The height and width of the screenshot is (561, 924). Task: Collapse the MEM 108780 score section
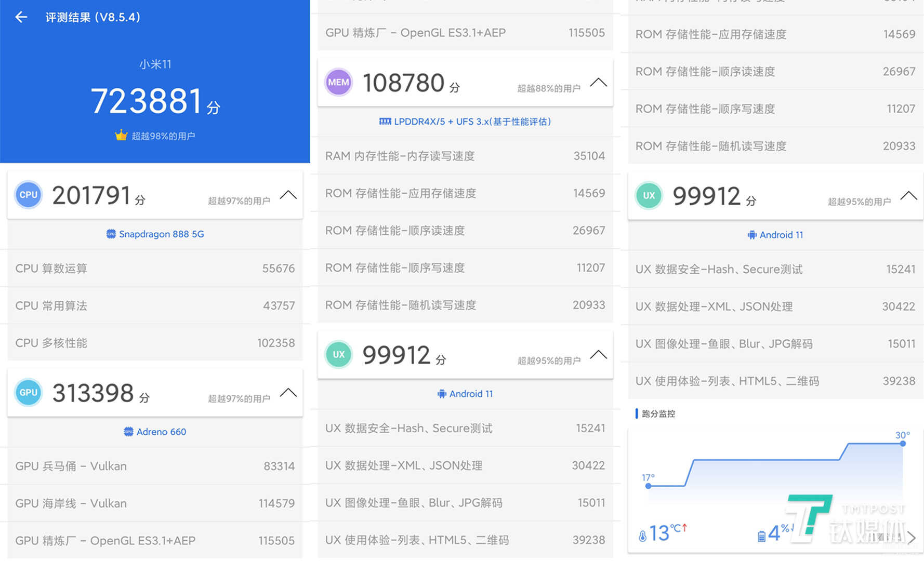(599, 82)
